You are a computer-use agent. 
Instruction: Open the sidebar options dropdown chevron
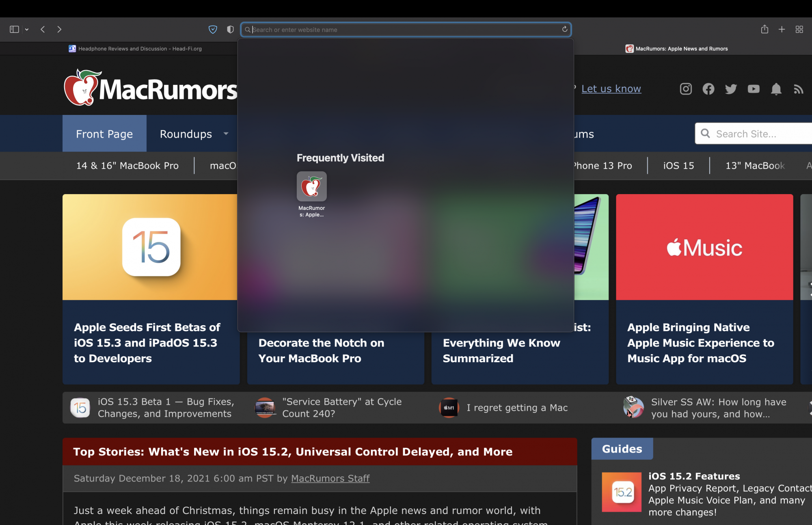[x=27, y=30]
